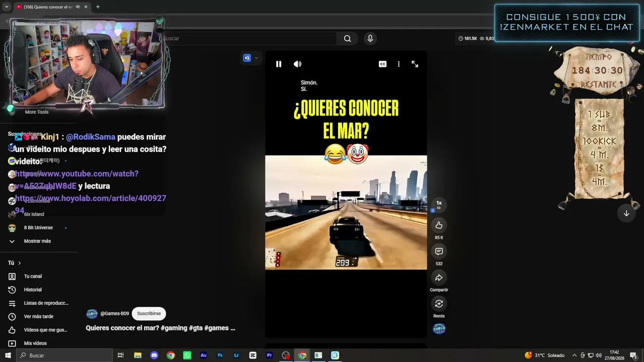Image resolution: width=644 pixels, height=362 pixels.
Task: Open the 31°C Soleado weather widget
Action: (544, 355)
